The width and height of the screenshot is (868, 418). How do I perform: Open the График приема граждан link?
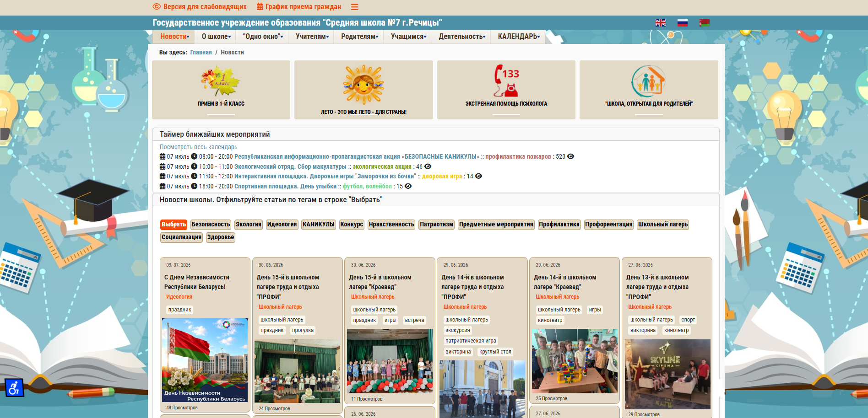[x=303, y=7]
